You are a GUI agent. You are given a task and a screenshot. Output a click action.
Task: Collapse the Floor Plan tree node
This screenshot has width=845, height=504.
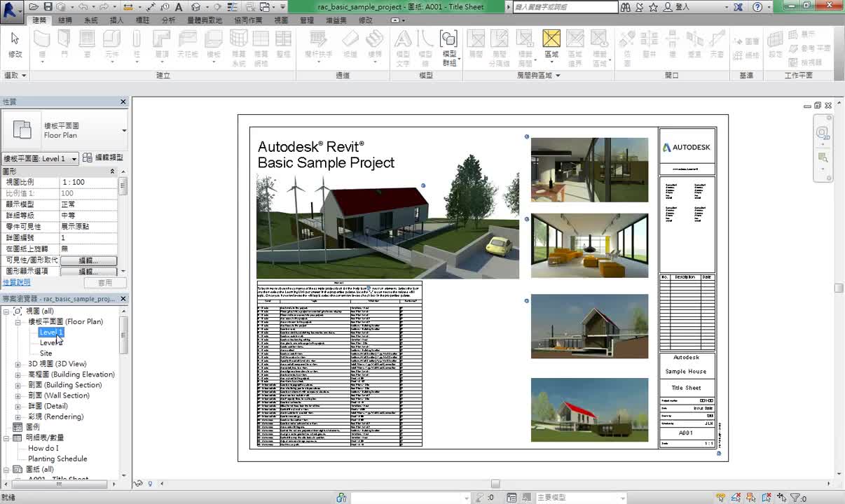(18, 322)
